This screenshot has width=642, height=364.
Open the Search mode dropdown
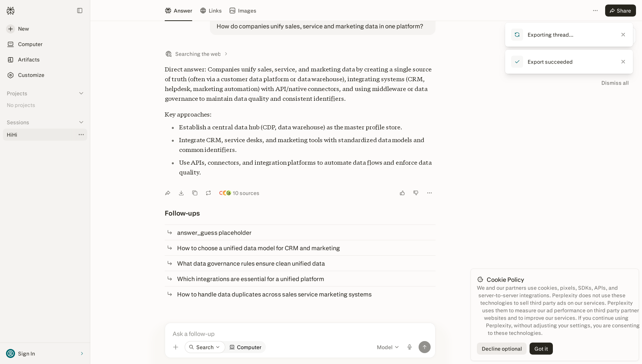click(x=205, y=347)
